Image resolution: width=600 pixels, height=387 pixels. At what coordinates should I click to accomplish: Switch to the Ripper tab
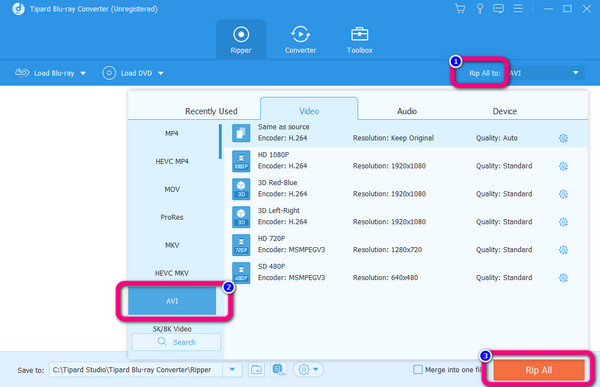point(241,40)
